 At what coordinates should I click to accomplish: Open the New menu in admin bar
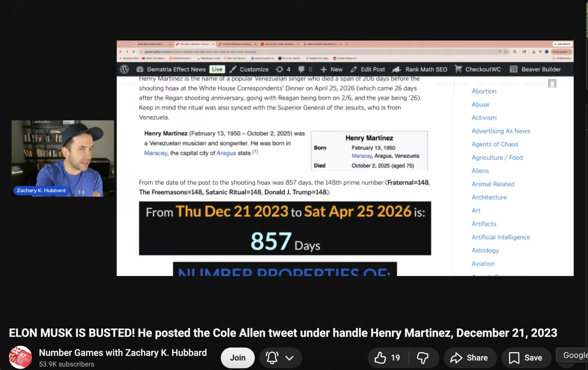coord(332,69)
